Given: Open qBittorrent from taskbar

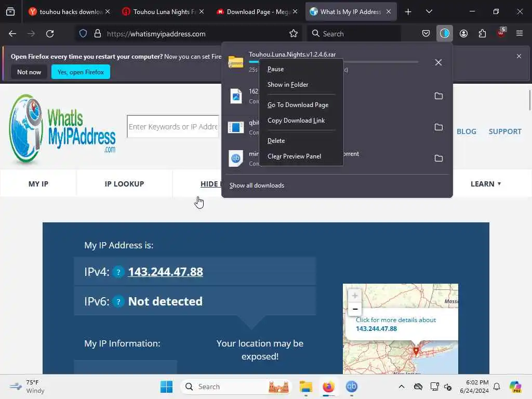Looking at the screenshot, I should [x=352, y=387].
